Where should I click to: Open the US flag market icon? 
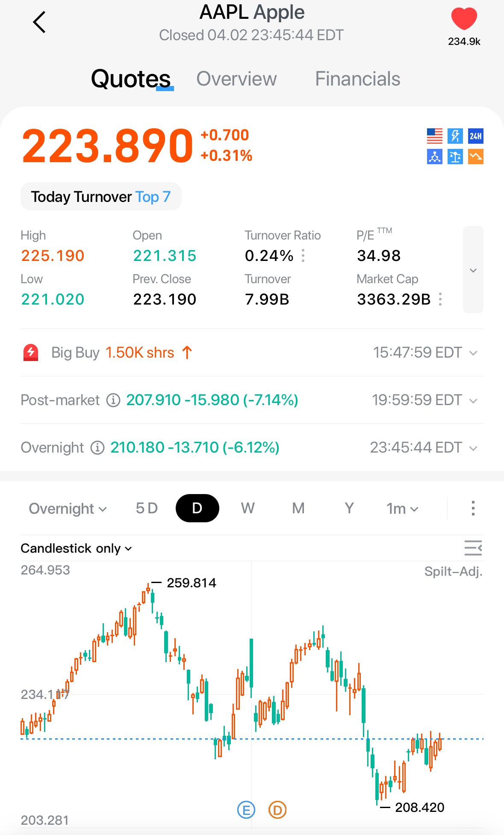pos(434,136)
